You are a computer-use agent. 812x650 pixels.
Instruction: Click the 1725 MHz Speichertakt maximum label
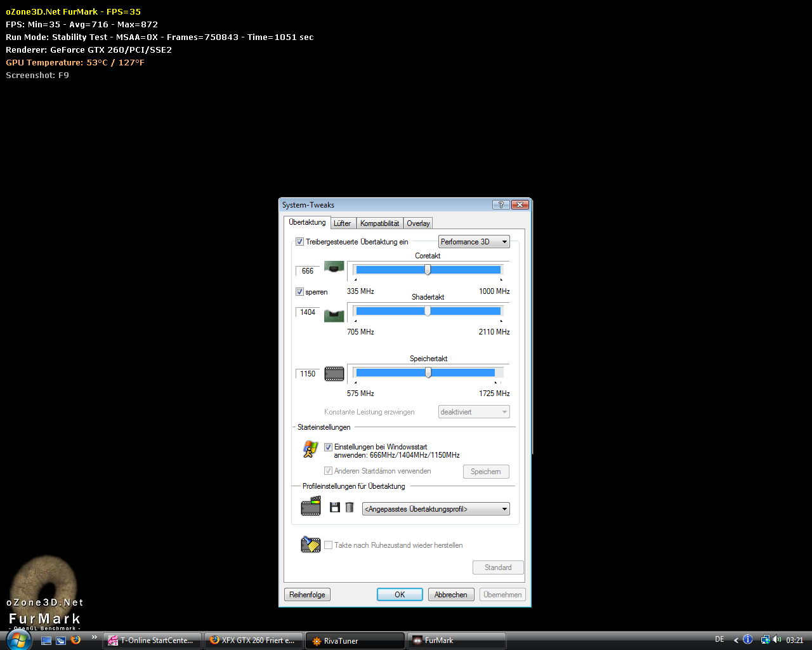point(494,394)
